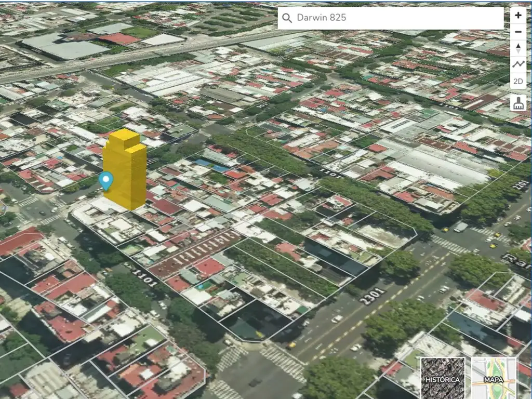Click the 'Darwin 825' search field
The width and height of the screenshot is (532, 399).
tap(395, 18)
